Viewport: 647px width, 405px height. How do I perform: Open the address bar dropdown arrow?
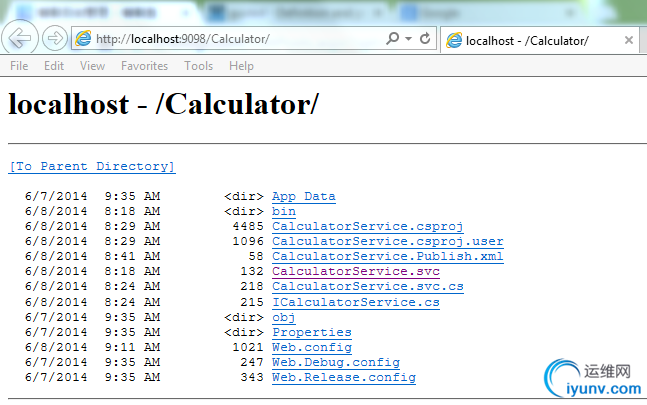[x=409, y=39]
